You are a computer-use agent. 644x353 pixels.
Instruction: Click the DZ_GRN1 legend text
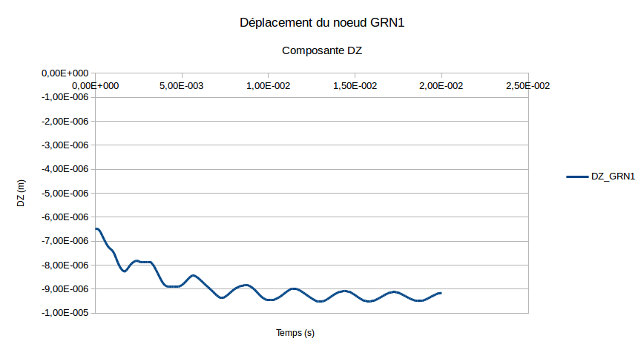[613, 176]
